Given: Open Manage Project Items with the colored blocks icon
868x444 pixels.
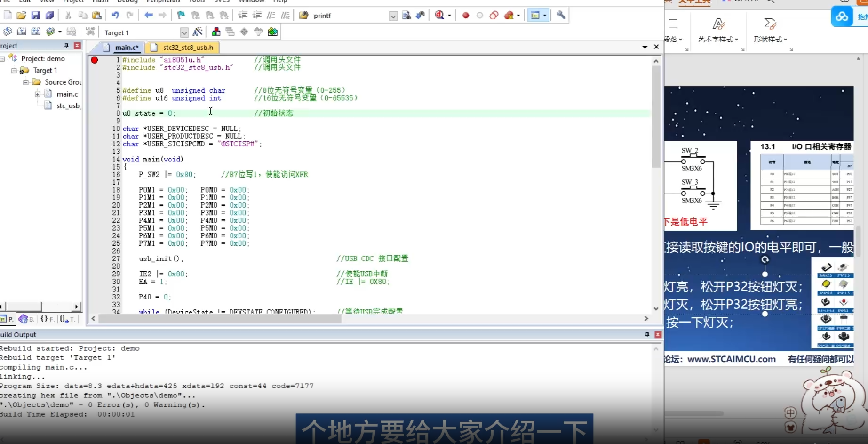Looking at the screenshot, I should [x=216, y=32].
